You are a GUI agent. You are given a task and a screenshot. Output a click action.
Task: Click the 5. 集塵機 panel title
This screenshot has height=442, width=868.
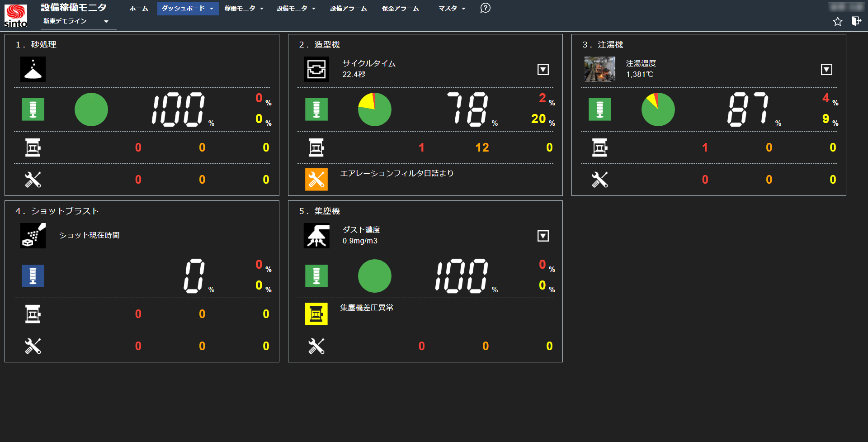[320, 211]
